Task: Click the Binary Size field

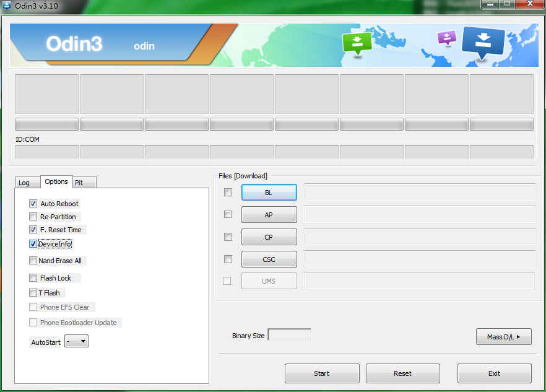Action: [289, 335]
